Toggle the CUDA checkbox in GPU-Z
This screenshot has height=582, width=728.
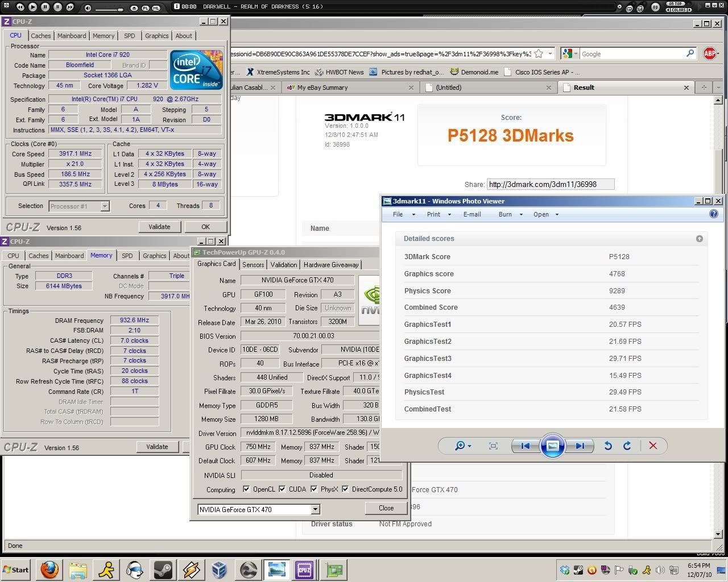click(282, 489)
